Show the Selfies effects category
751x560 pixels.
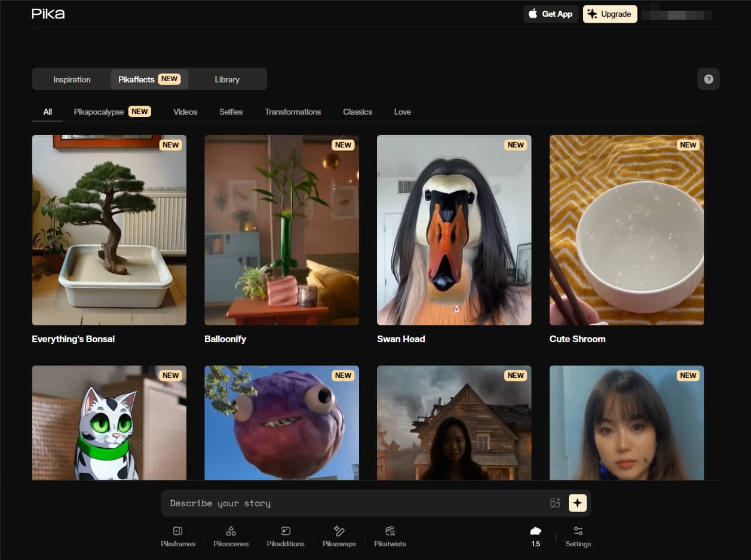231,112
